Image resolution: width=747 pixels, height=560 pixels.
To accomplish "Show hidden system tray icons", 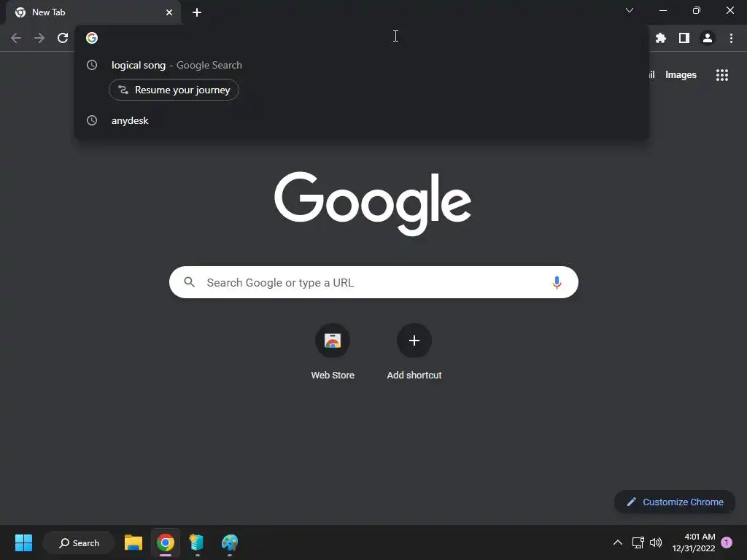I will click(x=617, y=542).
